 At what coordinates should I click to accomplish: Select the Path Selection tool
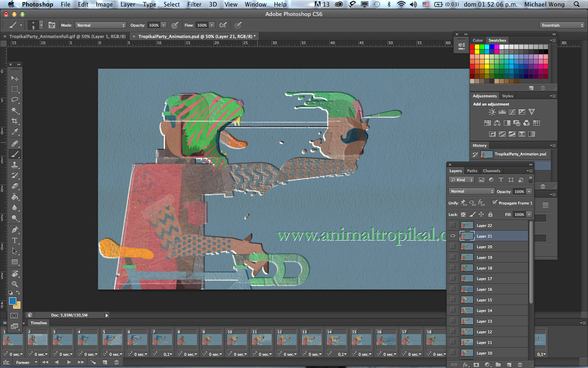click(x=15, y=251)
